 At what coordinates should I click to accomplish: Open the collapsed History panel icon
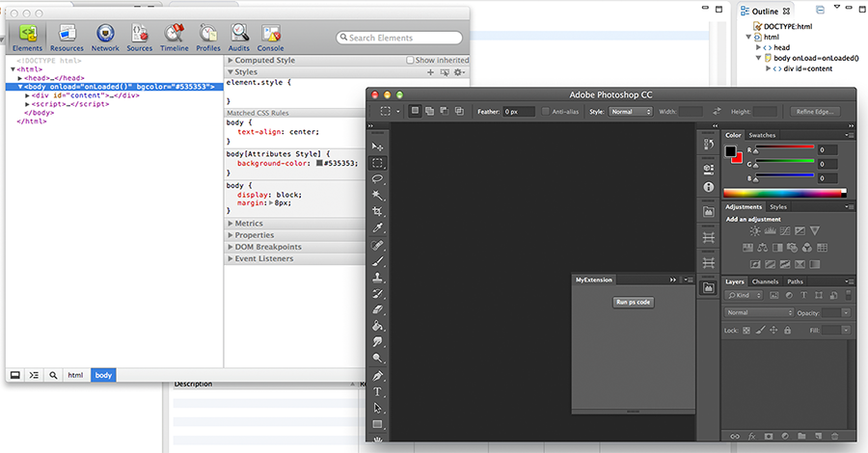coord(709,145)
